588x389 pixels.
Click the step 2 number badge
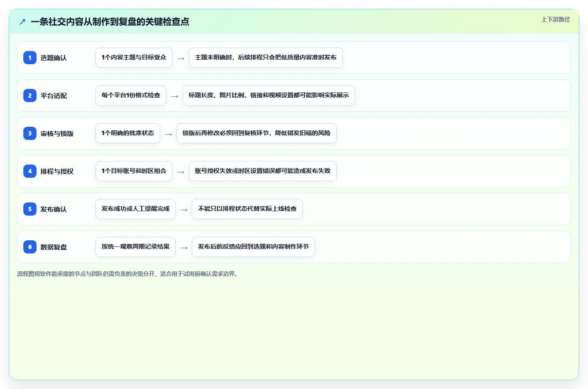click(x=30, y=95)
